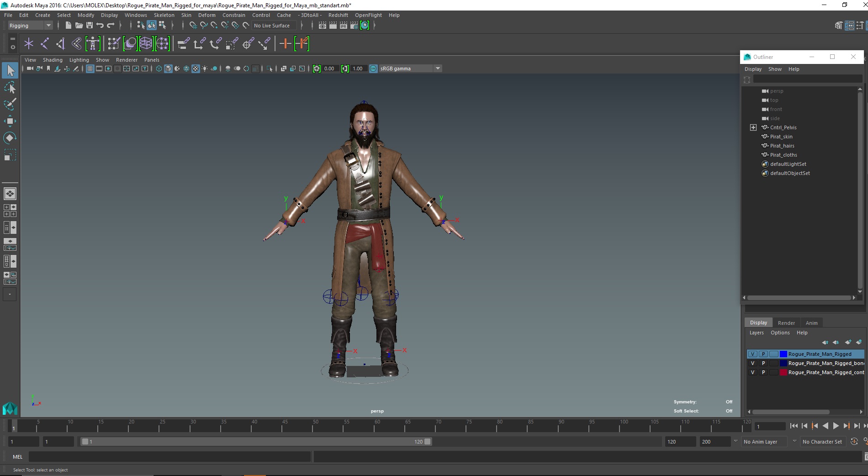Click the MEL command line input

tap(169, 457)
